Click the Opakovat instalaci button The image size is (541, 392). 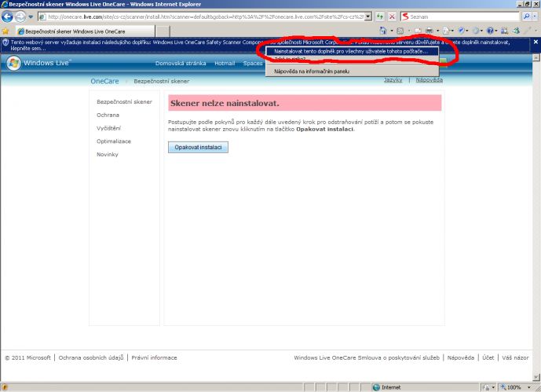[x=198, y=148]
